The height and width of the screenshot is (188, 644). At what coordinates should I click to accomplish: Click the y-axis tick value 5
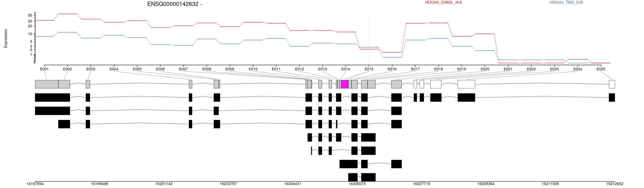point(31,41)
